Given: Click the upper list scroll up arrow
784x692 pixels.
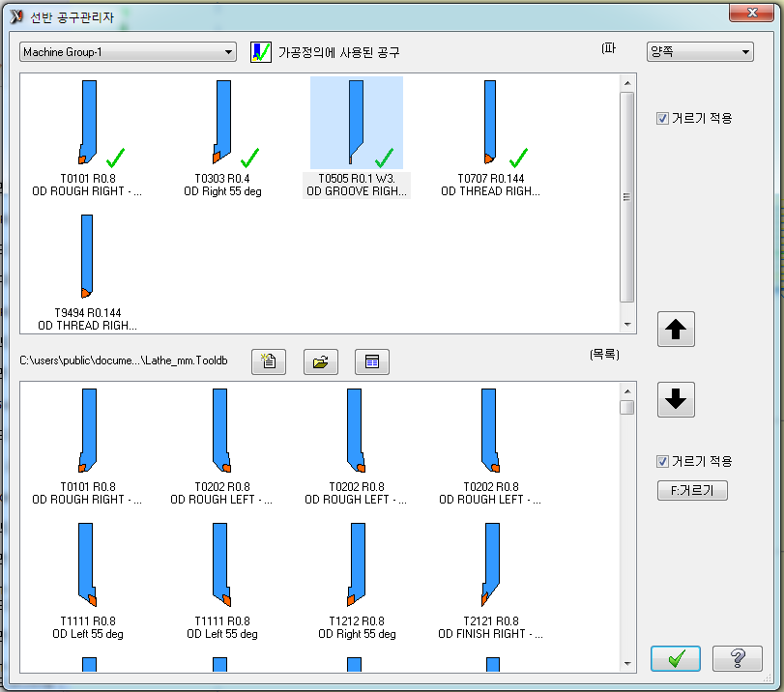Looking at the screenshot, I should point(627,83).
